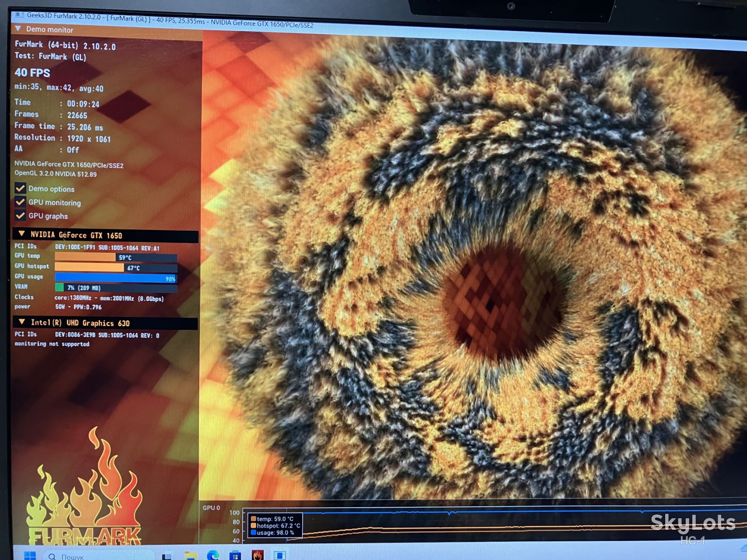747x560 pixels.
Task: Click the blue GPU usage 98% bar
Action: (116, 278)
